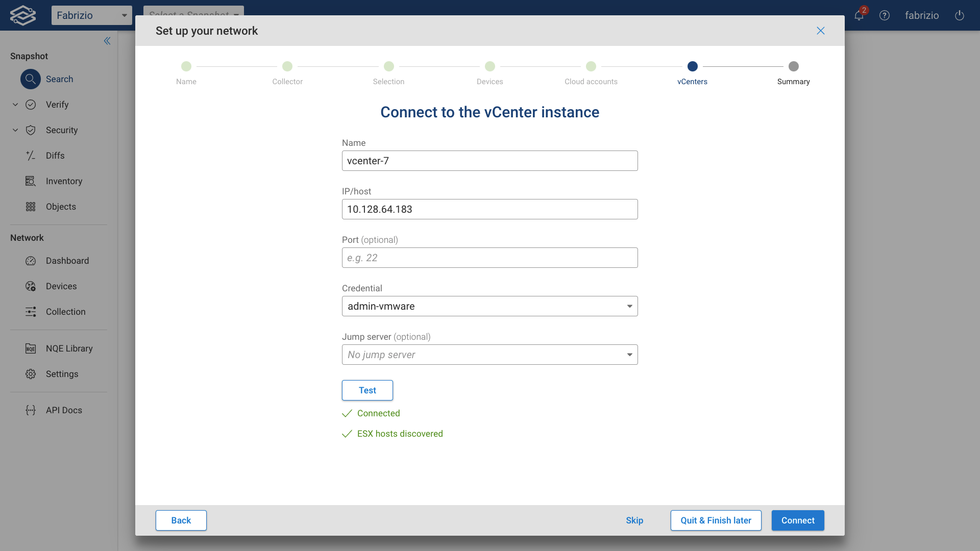Select the Diffs tool in the sidebar
This screenshot has width=980, height=551.
pyautogui.click(x=55, y=156)
